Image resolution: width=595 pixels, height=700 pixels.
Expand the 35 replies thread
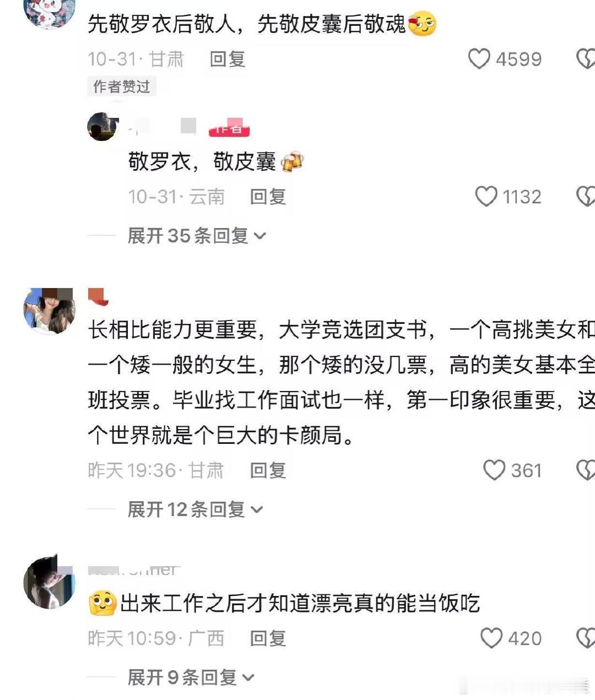(x=197, y=236)
